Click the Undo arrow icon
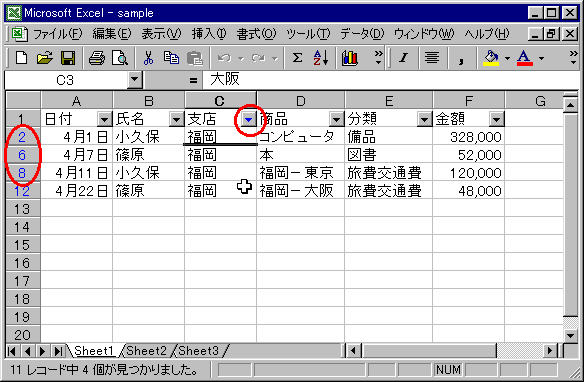Image resolution: width=584 pixels, height=382 pixels. pos(224,58)
